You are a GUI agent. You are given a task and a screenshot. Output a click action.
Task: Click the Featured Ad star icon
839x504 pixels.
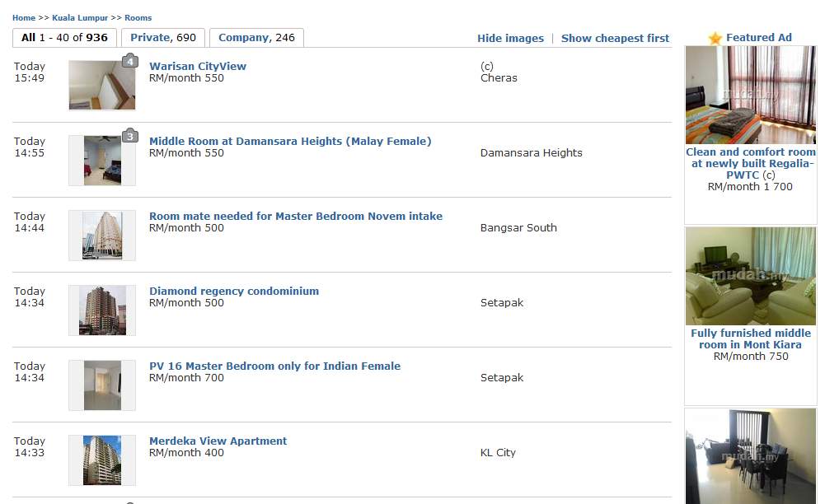(715, 38)
